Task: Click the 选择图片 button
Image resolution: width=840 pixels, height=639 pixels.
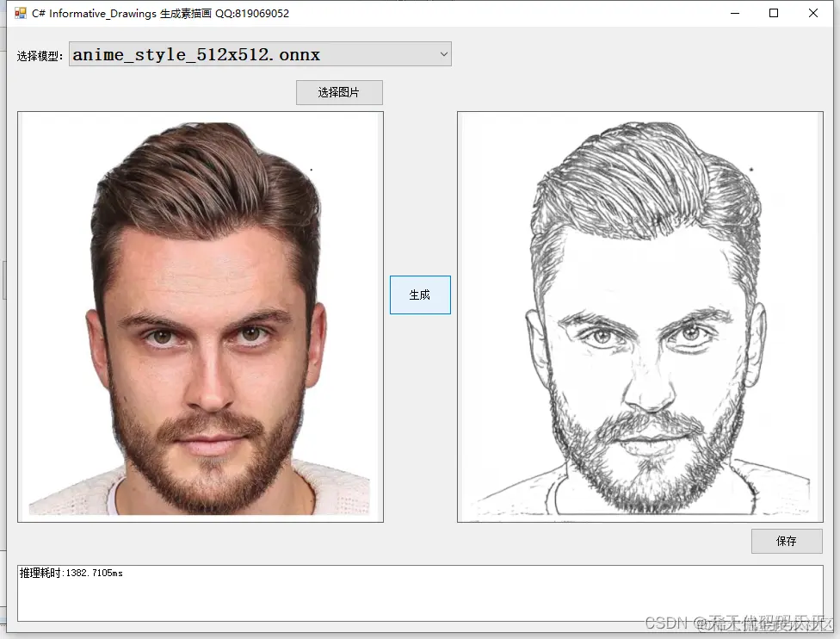Action: tap(339, 92)
